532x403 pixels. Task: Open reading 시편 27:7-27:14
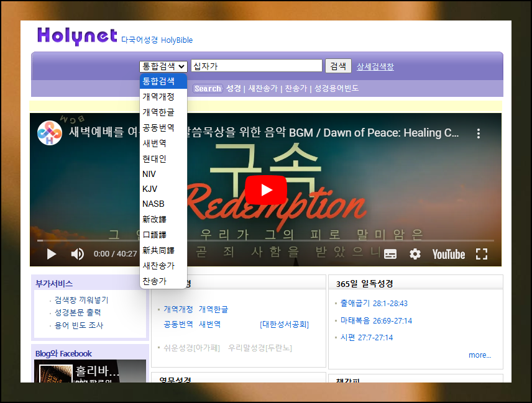[367, 338]
